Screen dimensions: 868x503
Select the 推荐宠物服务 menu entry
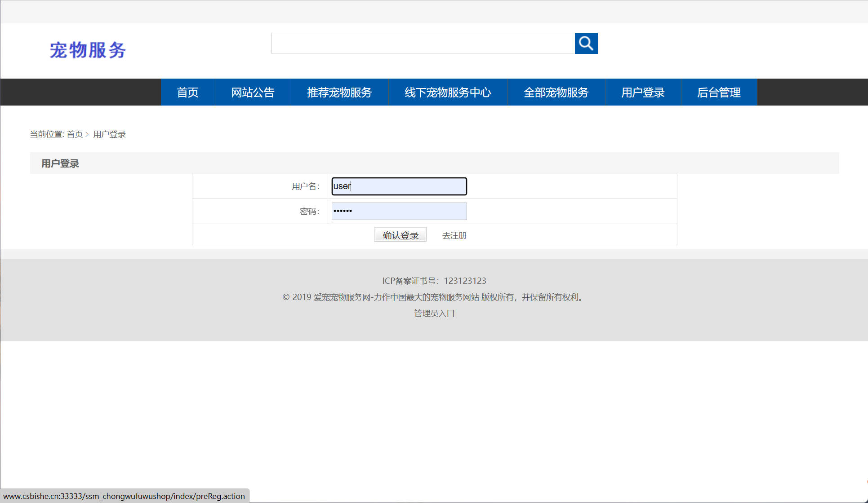coord(339,92)
